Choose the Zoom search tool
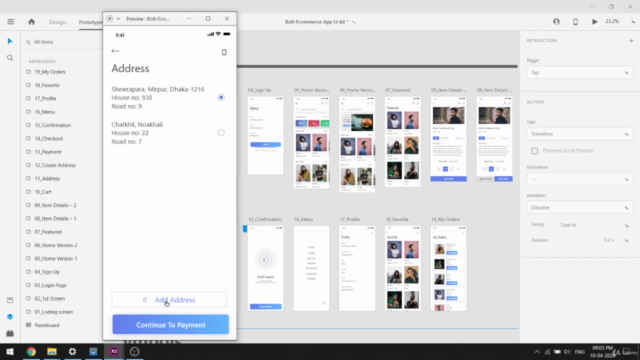 point(10,58)
